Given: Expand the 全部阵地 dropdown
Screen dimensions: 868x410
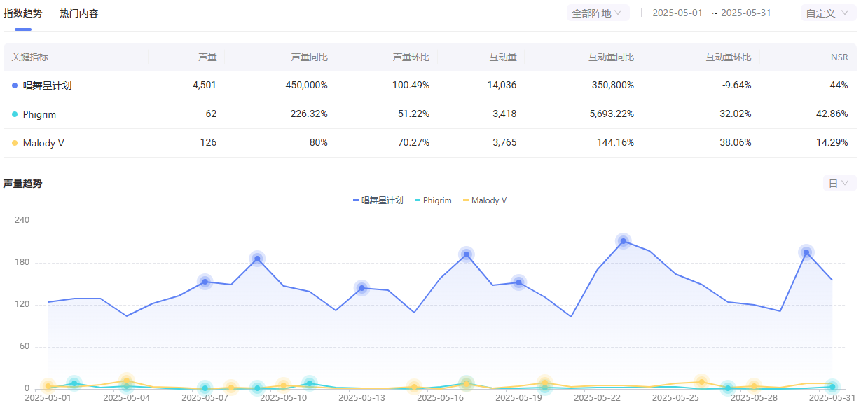Looking at the screenshot, I should tap(598, 13).
